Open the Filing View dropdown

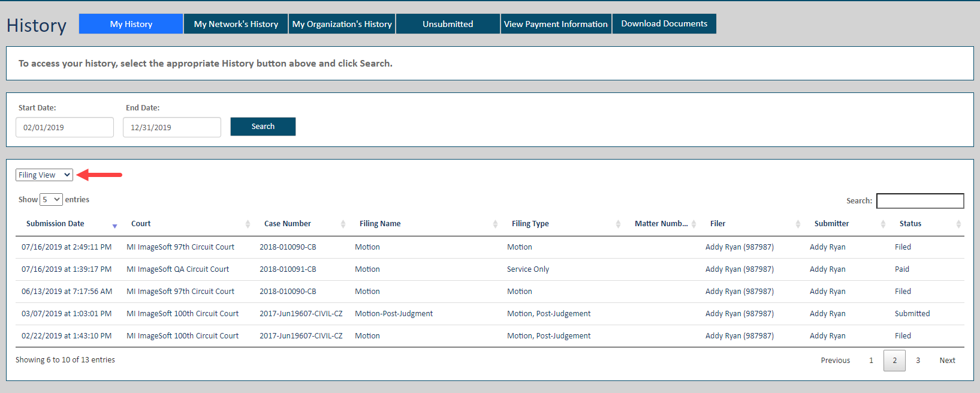[44, 175]
